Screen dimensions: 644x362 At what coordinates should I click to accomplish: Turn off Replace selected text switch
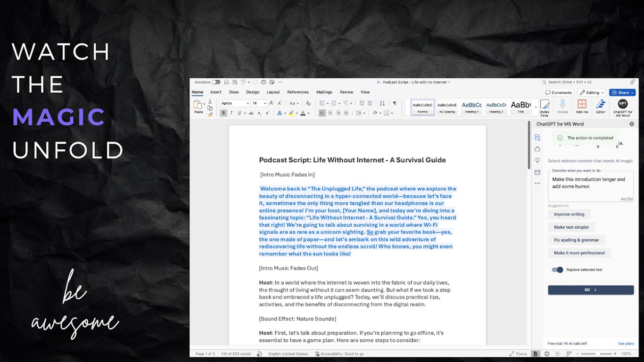[x=557, y=270]
